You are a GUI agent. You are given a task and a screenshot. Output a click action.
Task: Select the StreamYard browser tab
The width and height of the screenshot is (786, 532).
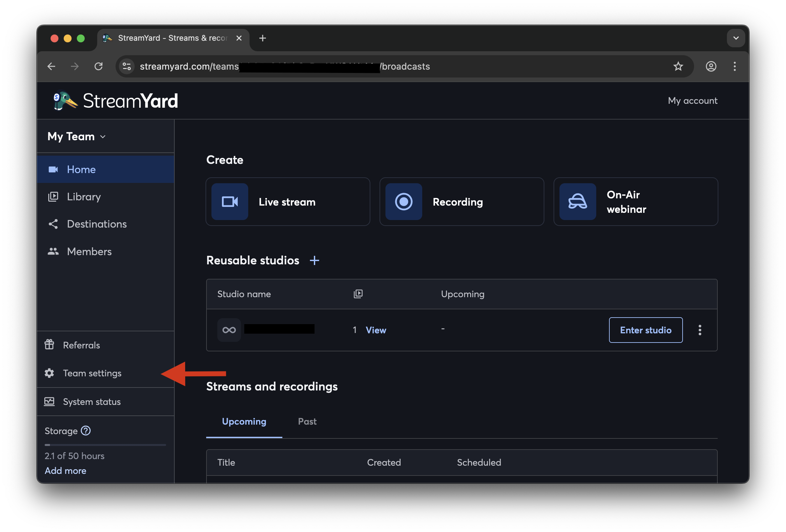point(173,38)
